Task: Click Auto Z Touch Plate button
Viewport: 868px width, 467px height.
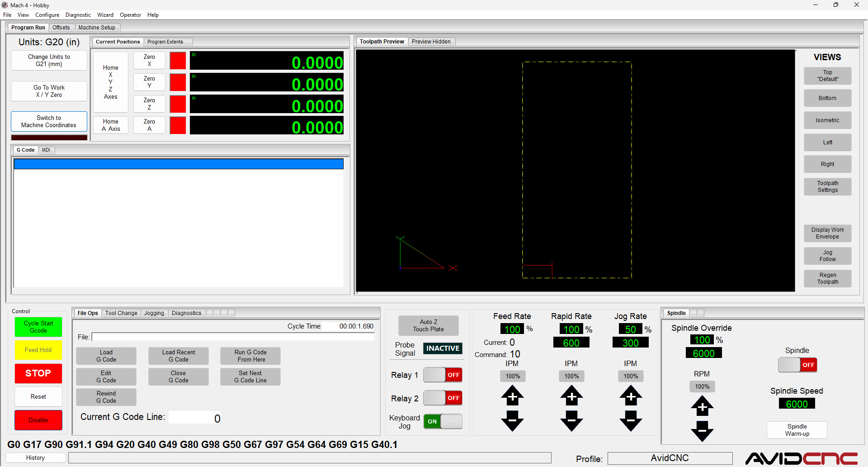Action: tap(429, 325)
